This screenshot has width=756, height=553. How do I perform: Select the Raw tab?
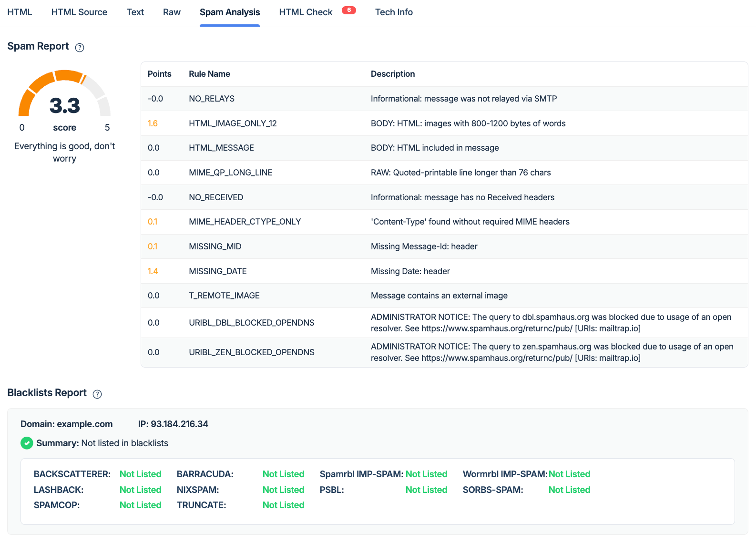click(172, 12)
